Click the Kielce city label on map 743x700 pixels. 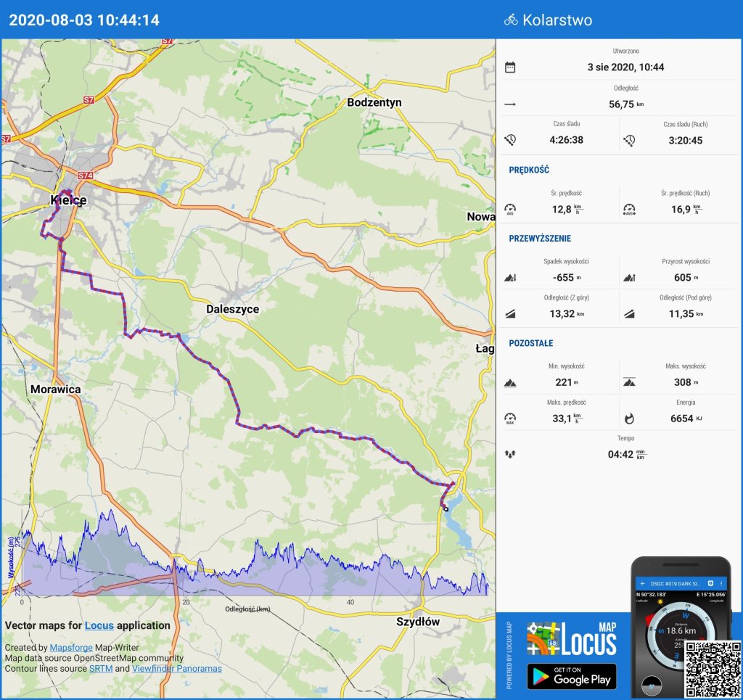tap(68, 199)
